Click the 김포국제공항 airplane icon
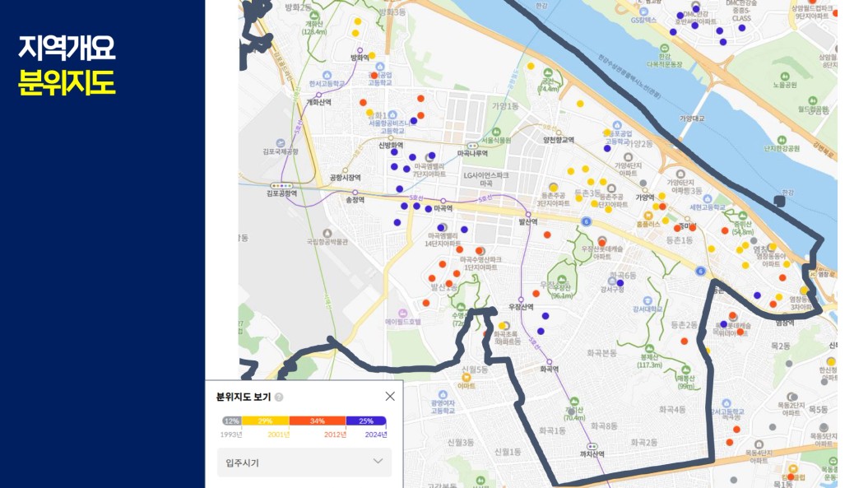 point(281,143)
